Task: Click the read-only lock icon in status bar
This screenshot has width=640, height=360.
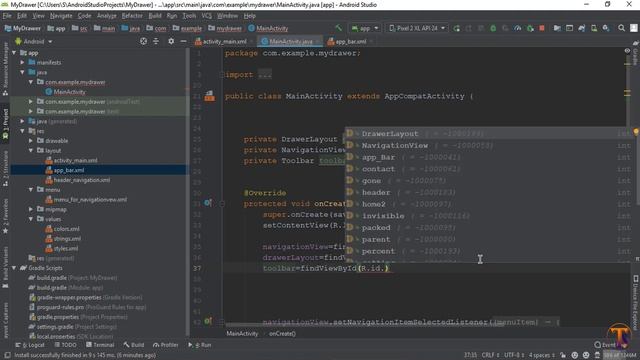Action: (x=563, y=355)
